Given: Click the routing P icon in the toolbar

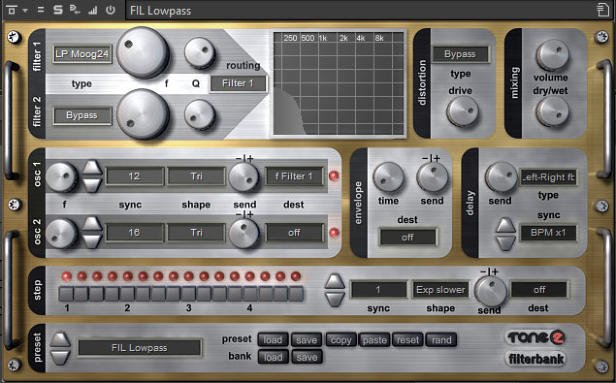Looking at the screenshot, I should [x=75, y=10].
